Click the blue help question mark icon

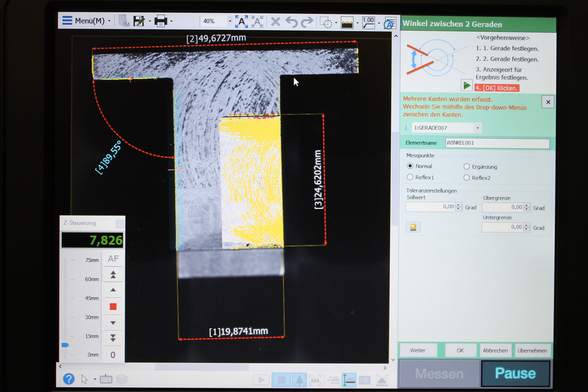pos(69,379)
